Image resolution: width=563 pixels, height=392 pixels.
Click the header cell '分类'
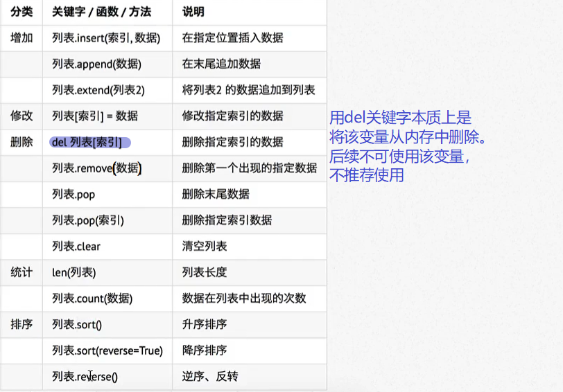coord(21,12)
